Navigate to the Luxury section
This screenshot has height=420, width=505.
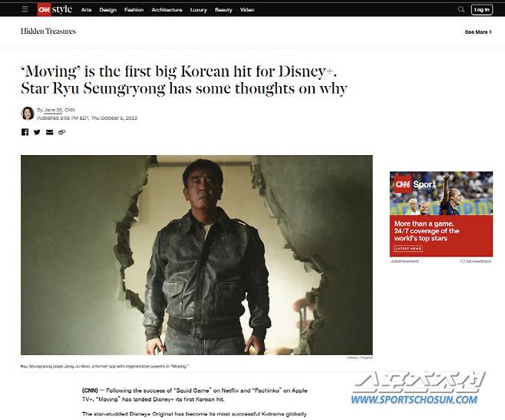tap(198, 10)
